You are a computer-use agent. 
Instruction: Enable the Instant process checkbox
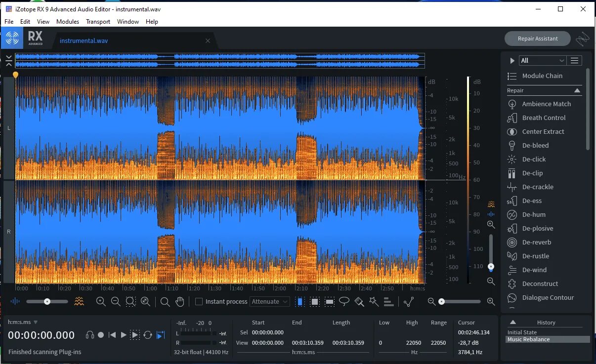199,301
